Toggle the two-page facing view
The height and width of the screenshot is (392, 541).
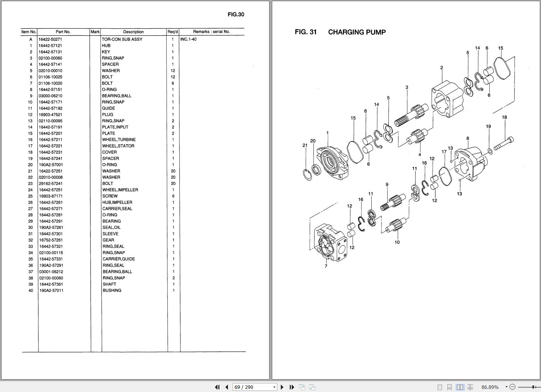(460, 387)
